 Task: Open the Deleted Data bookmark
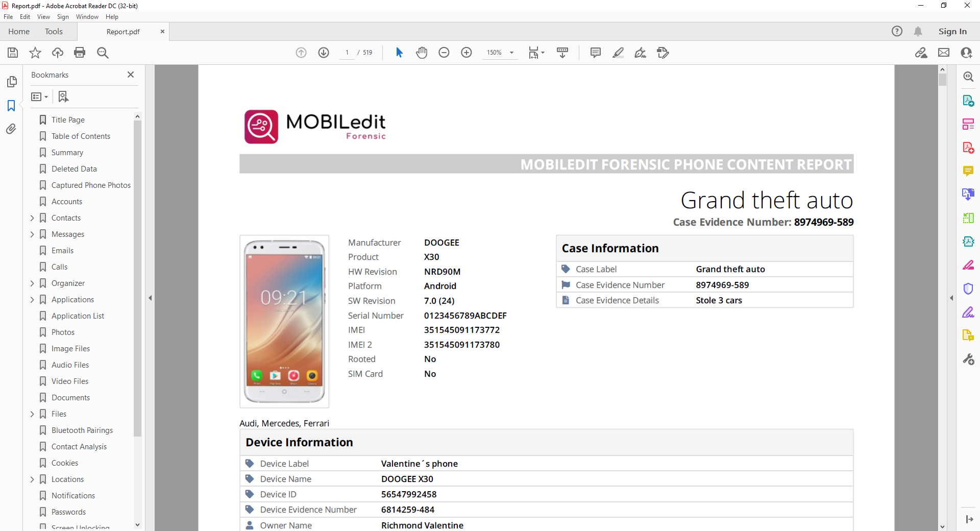click(x=74, y=169)
